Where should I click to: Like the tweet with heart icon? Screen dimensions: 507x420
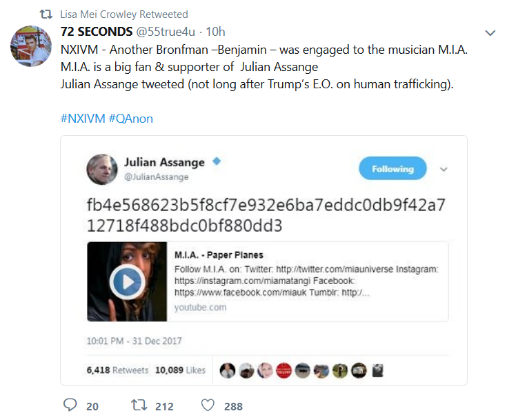pos(208,405)
